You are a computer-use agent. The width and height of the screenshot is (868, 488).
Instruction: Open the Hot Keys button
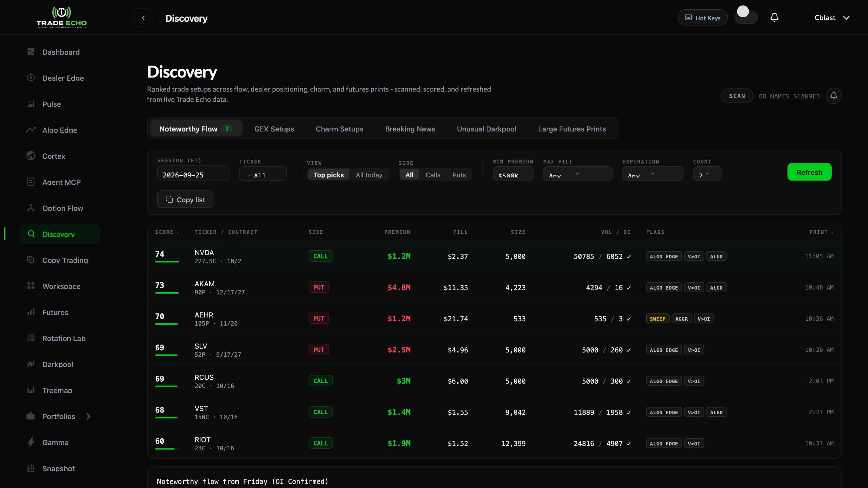[702, 18]
